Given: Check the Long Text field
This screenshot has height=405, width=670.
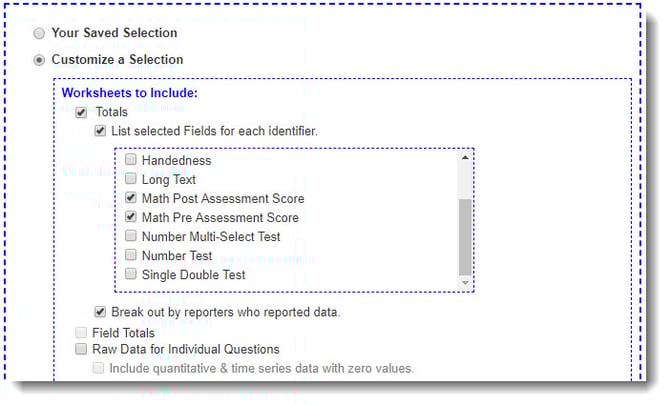Looking at the screenshot, I should pos(131,180).
